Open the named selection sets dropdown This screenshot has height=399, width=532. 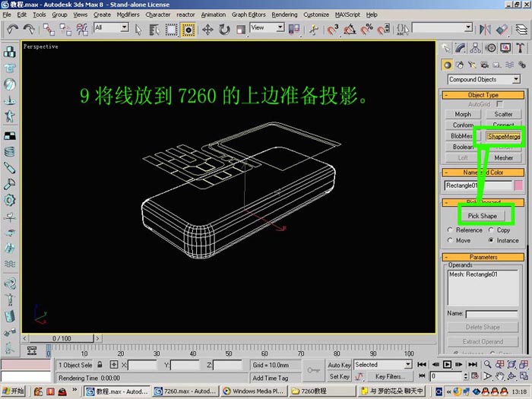pos(442,27)
